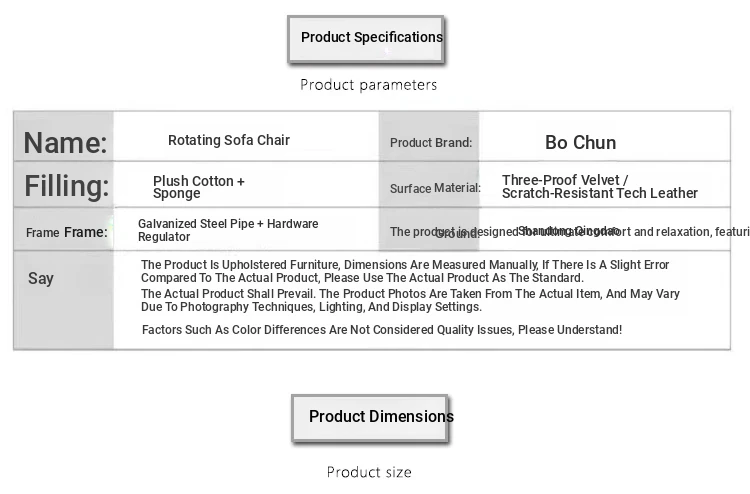Click the Name: label cell
The height and width of the screenshot is (494, 750).
[x=64, y=137]
